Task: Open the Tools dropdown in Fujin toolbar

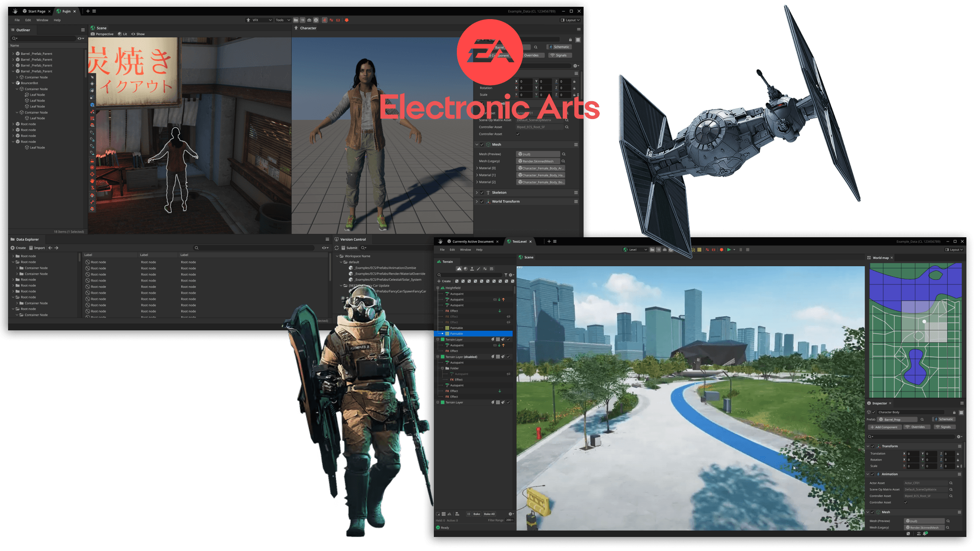Action: point(283,20)
